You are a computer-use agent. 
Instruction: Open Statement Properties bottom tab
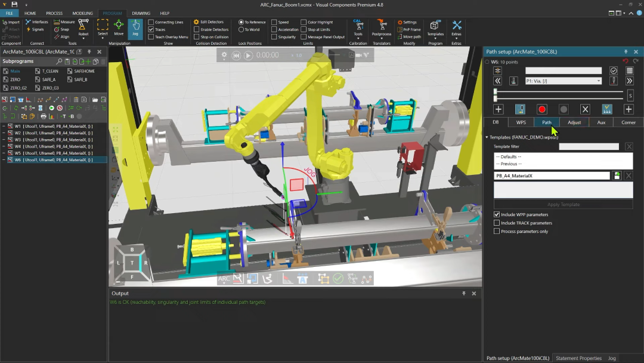coord(578,358)
